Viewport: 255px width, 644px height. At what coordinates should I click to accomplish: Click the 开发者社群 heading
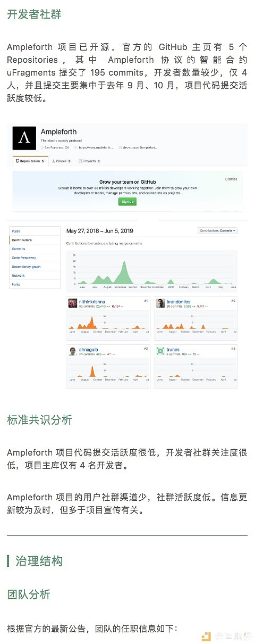point(34,14)
